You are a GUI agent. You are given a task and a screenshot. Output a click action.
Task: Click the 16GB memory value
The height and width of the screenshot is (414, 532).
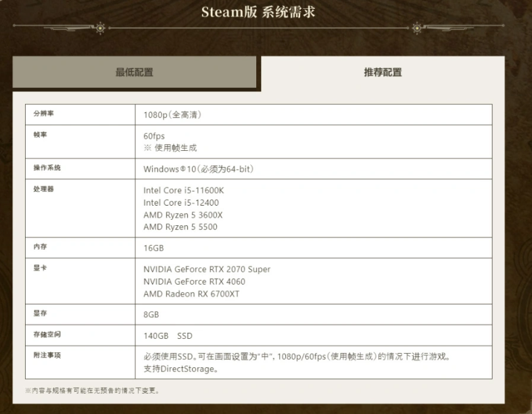153,248
